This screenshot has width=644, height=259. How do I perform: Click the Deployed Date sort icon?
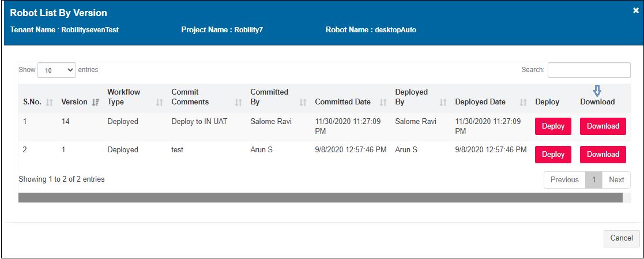tap(523, 102)
